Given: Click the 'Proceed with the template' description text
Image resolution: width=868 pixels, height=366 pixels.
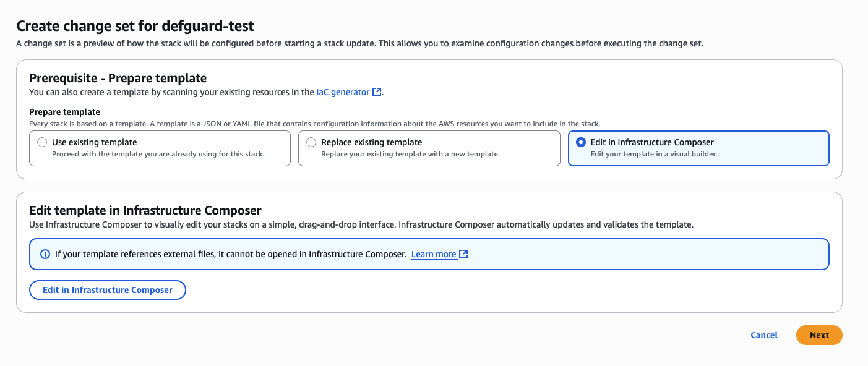Looking at the screenshot, I should click(158, 154).
